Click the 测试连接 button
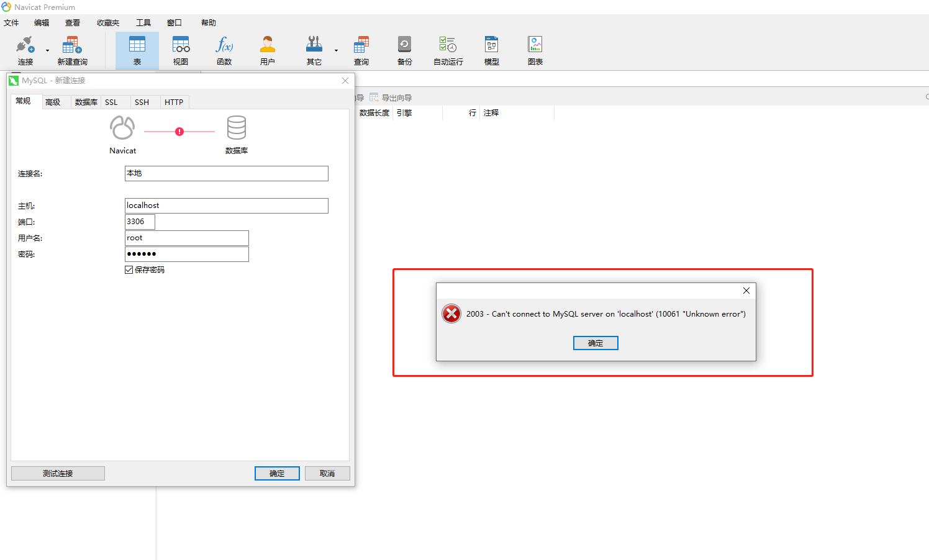929x560 pixels. pyautogui.click(x=58, y=474)
